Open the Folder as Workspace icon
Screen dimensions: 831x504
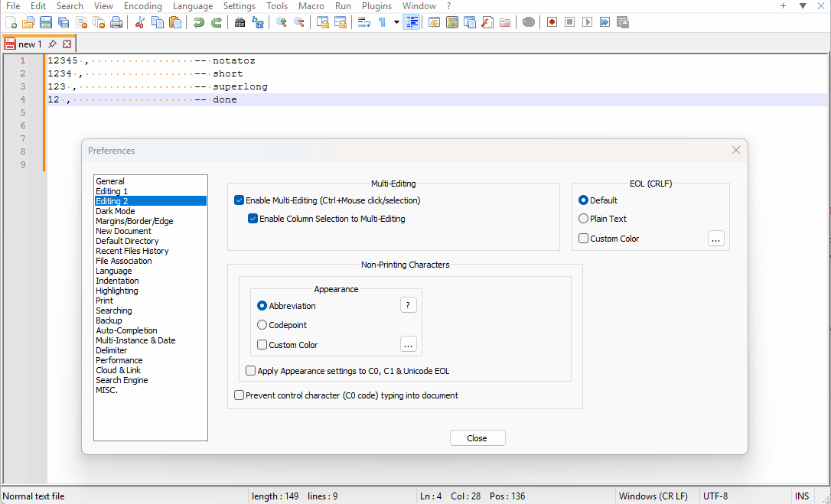click(505, 22)
